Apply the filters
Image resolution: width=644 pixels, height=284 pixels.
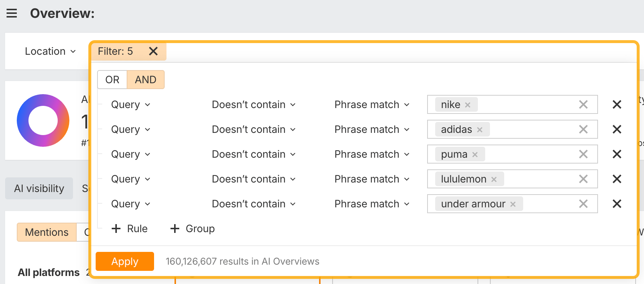(124, 261)
